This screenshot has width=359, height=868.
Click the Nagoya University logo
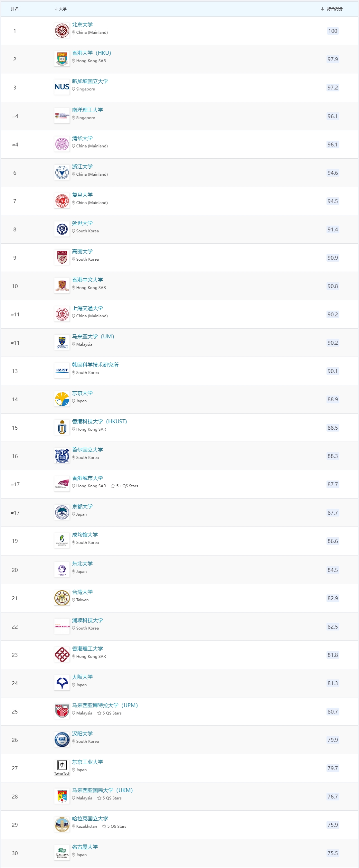[x=62, y=853]
